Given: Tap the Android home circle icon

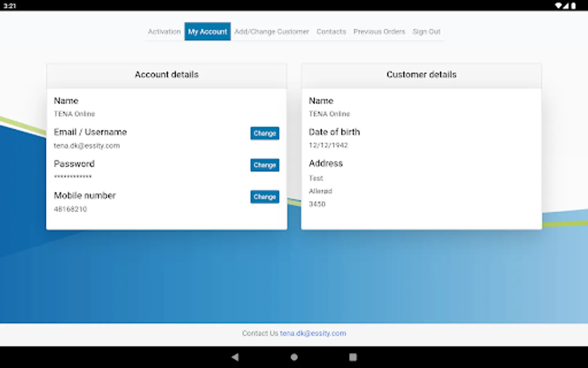Looking at the screenshot, I should [x=294, y=357].
